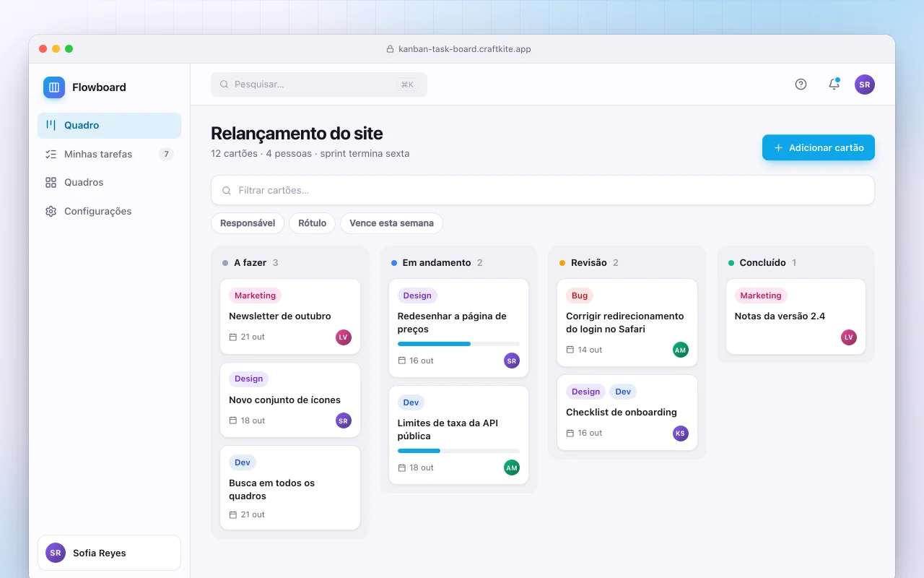Viewport: 924px width, 578px height.
Task: Open Minhas tarefas in the sidebar
Action: pos(109,154)
